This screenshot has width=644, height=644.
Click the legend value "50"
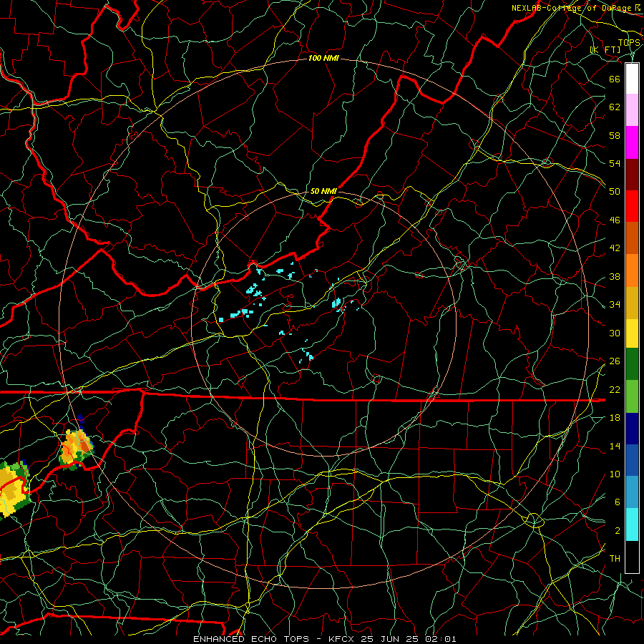615,191
